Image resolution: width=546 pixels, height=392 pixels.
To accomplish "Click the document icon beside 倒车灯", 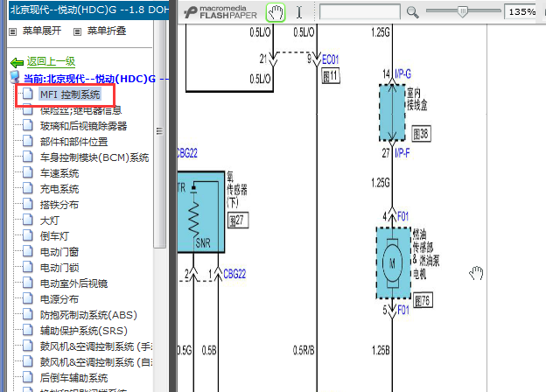I will point(27,235).
